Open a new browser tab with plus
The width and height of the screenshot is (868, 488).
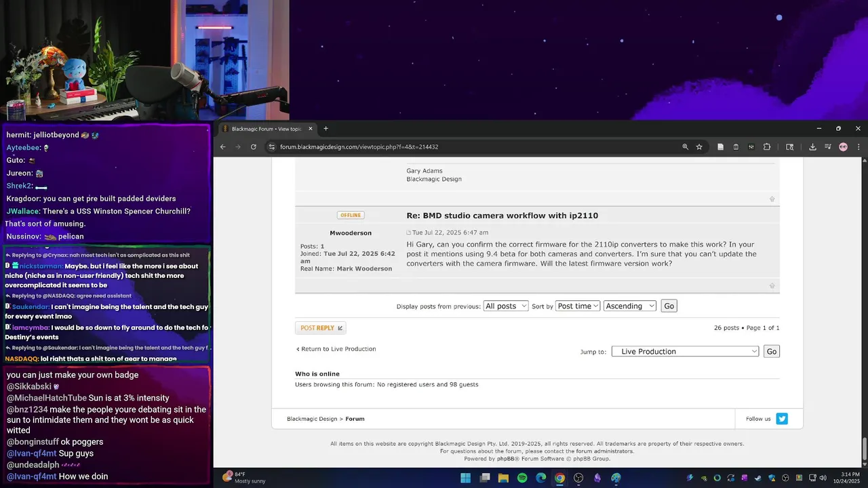tap(325, 129)
